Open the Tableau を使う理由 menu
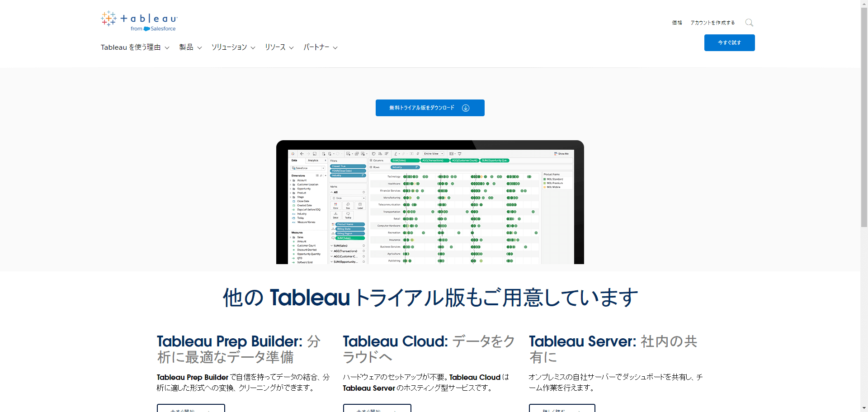This screenshot has width=868, height=412. click(x=135, y=47)
